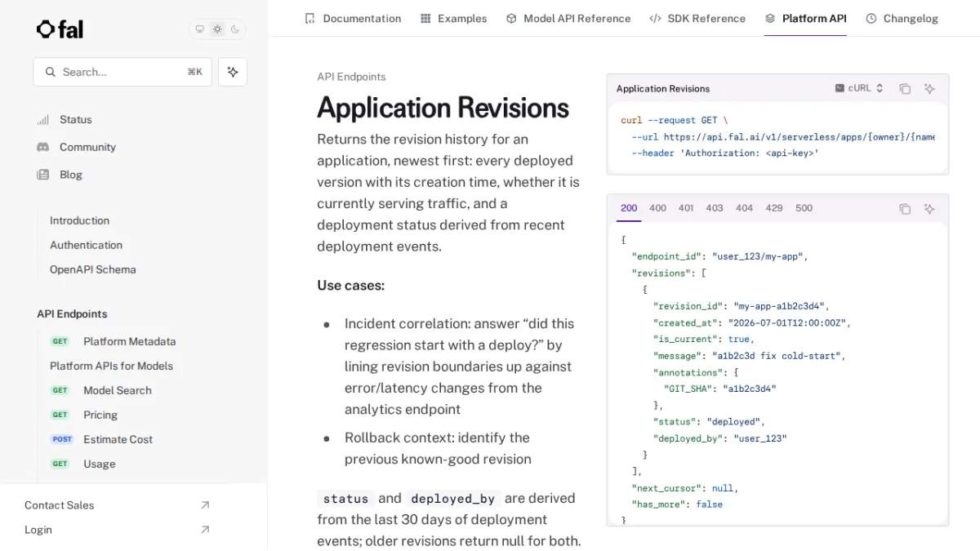Select the 403 response tab
980x551 pixels.
pos(715,208)
